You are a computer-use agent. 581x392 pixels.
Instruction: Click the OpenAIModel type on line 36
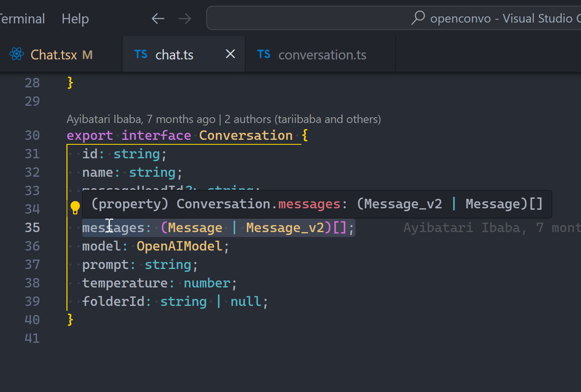pyautogui.click(x=179, y=246)
